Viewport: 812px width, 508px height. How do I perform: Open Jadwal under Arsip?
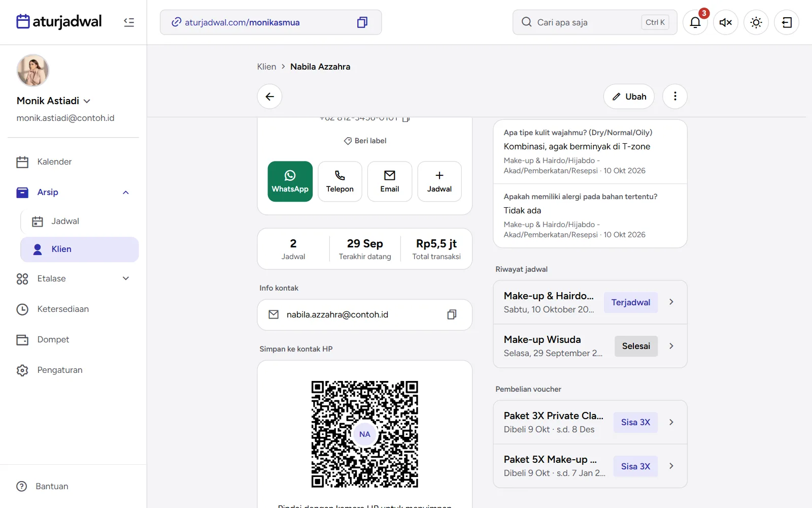click(x=80, y=221)
